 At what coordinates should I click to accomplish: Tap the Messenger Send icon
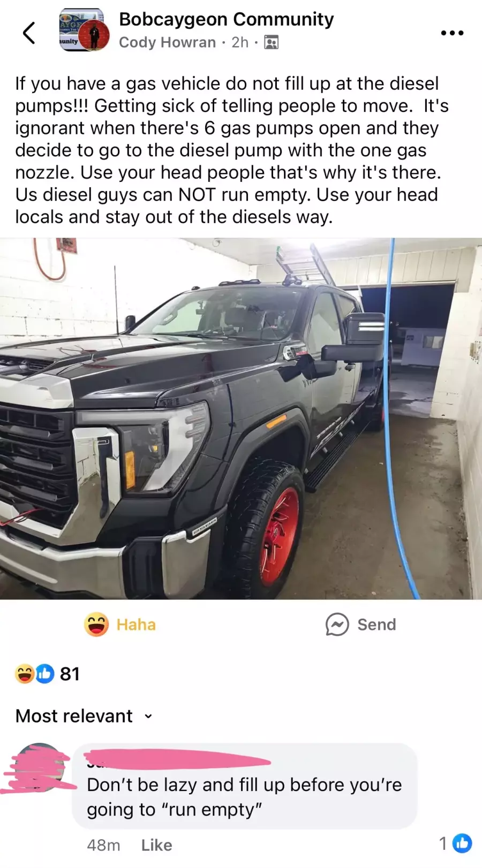pyautogui.click(x=337, y=625)
